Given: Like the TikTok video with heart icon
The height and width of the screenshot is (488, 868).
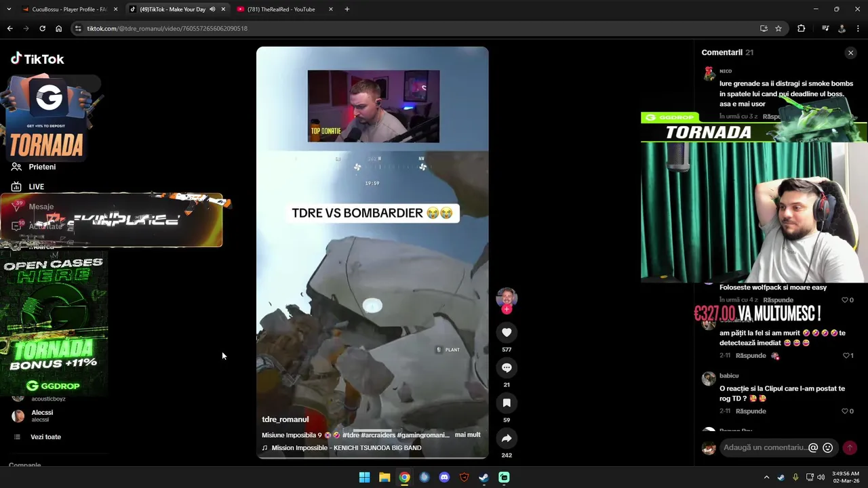Looking at the screenshot, I should (x=507, y=332).
